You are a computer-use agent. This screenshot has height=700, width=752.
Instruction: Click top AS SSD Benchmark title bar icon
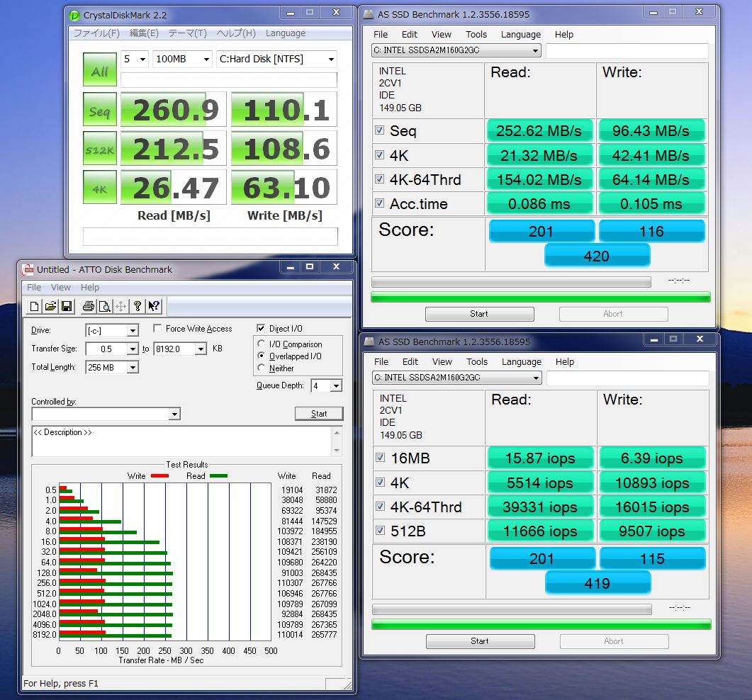pos(369,14)
